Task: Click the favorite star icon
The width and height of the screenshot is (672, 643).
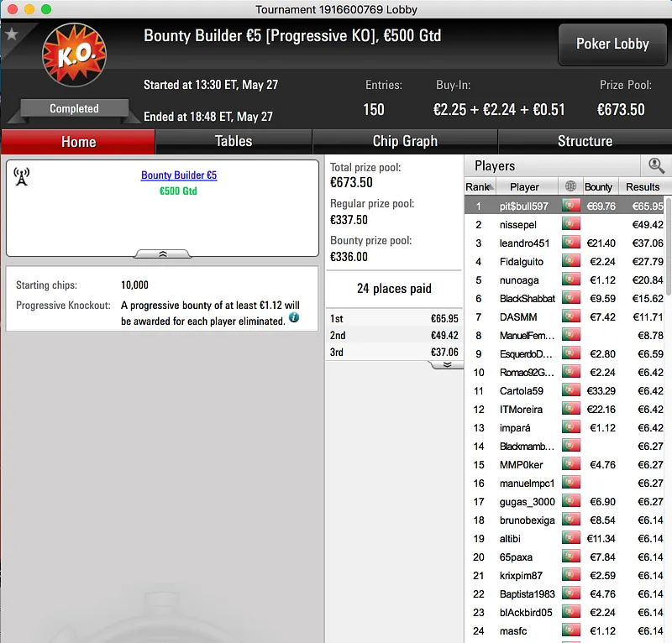Action: tap(12, 34)
